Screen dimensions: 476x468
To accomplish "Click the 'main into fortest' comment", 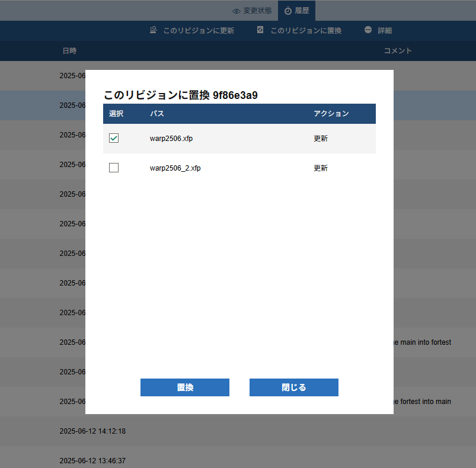I will (x=426, y=342).
